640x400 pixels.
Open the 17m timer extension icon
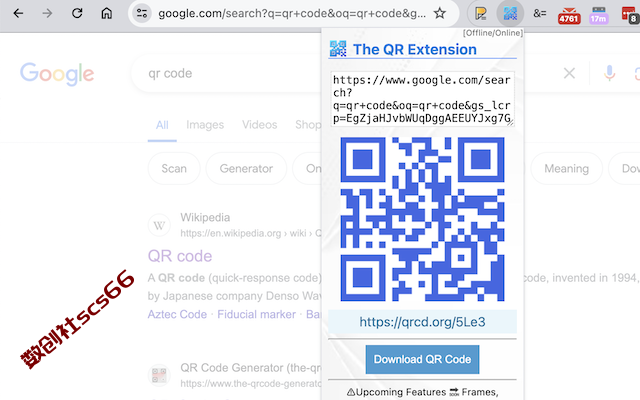598,15
